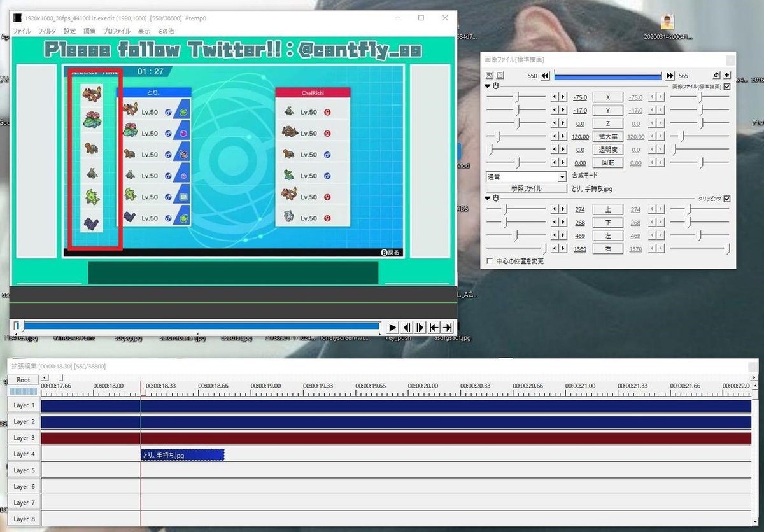The height and width of the screenshot is (532, 764).
Task: Toggle visibility of Layer 1
Action: point(24,405)
